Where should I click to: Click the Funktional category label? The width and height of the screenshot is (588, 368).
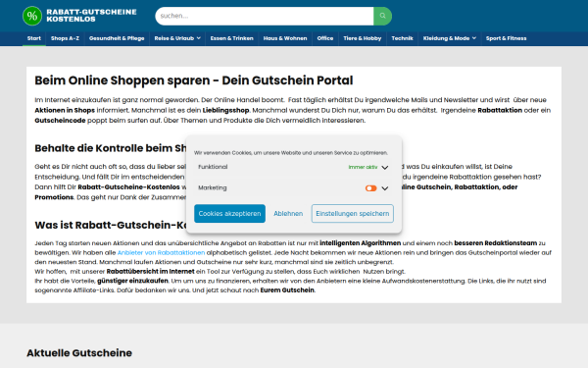click(213, 167)
